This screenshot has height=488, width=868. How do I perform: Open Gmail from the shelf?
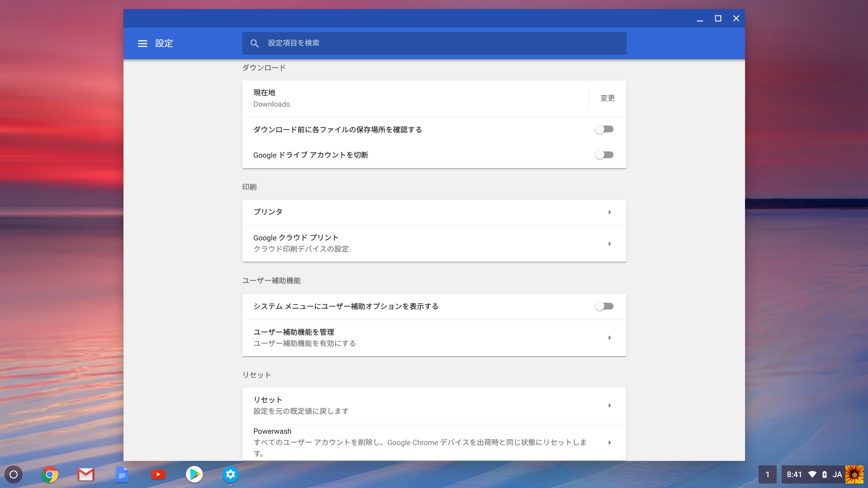tap(86, 474)
